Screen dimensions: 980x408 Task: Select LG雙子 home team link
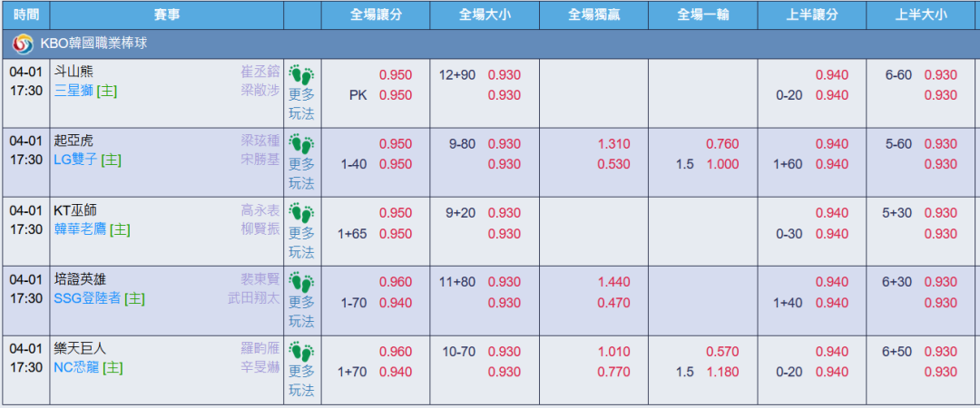coord(74,160)
